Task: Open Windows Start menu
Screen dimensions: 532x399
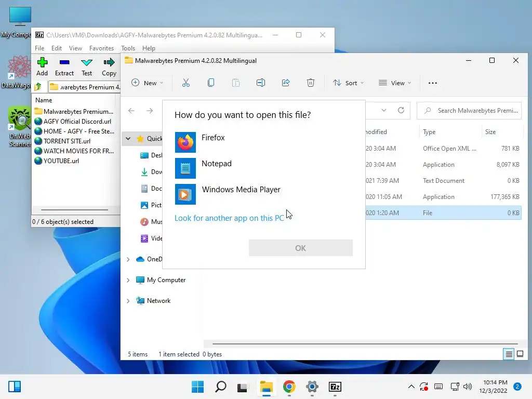Action: (198, 387)
